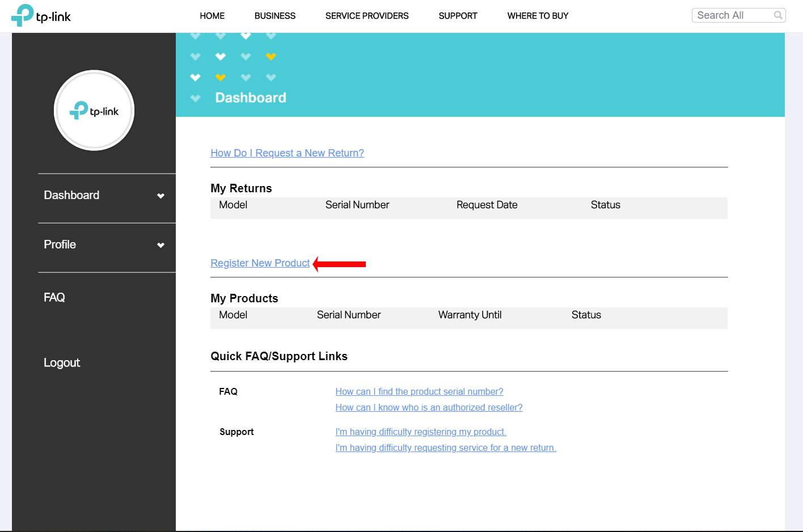803x532 pixels.
Task: Click the 'Register New Product' link
Action: 260,263
